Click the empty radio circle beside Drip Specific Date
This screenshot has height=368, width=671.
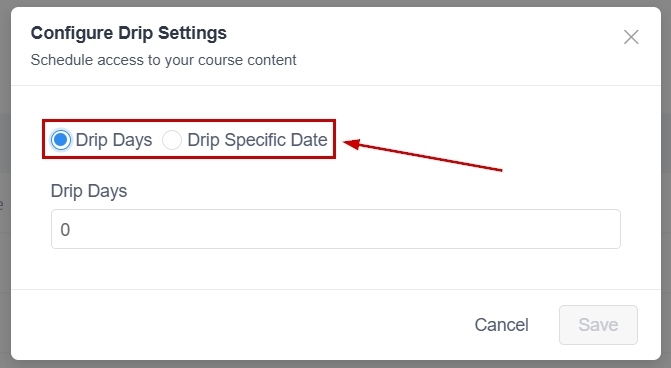coord(172,140)
